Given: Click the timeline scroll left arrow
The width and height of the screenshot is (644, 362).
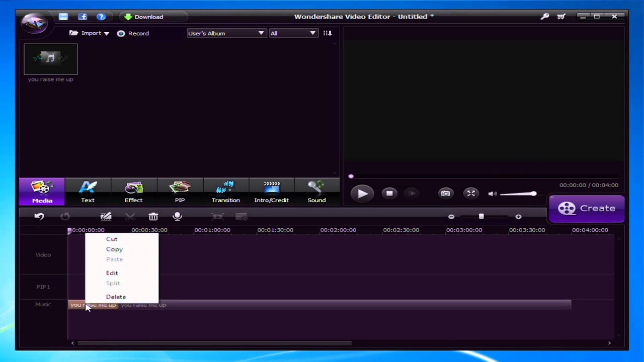Looking at the screenshot, I should (x=72, y=343).
